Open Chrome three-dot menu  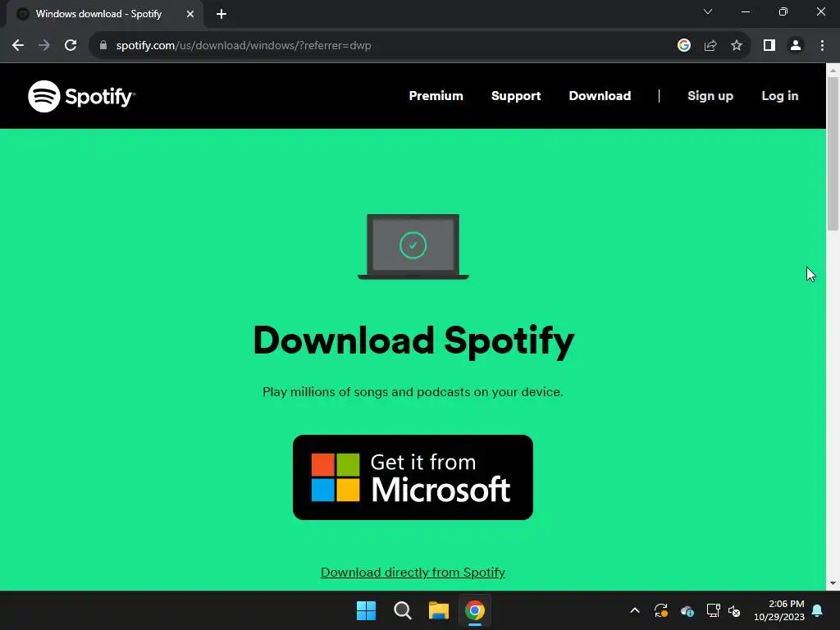point(822,46)
